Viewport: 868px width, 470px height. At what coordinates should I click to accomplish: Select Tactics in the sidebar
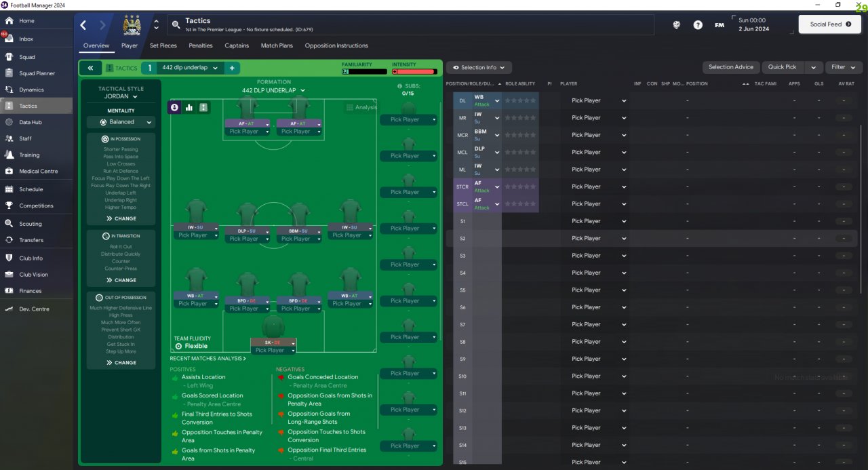[x=37, y=106]
